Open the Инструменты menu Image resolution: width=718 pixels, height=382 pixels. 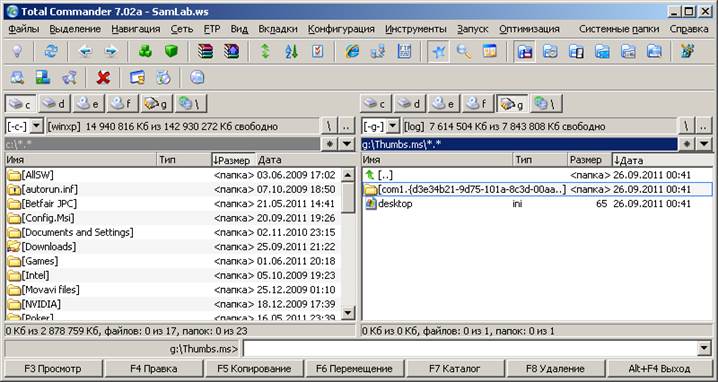(x=416, y=29)
